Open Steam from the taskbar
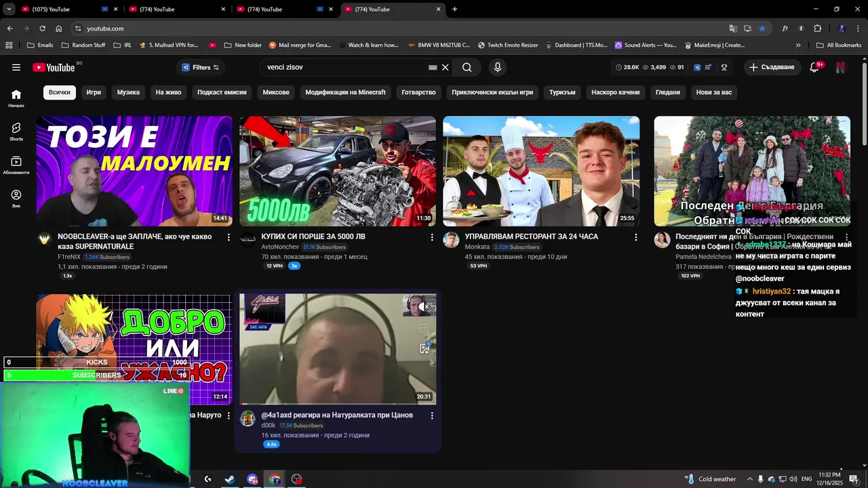 pyautogui.click(x=230, y=479)
